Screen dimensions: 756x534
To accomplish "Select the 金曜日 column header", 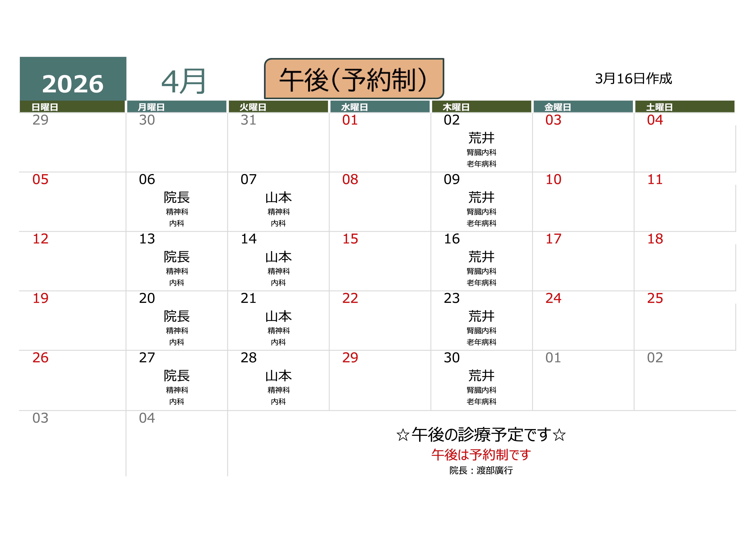I will click(557, 107).
